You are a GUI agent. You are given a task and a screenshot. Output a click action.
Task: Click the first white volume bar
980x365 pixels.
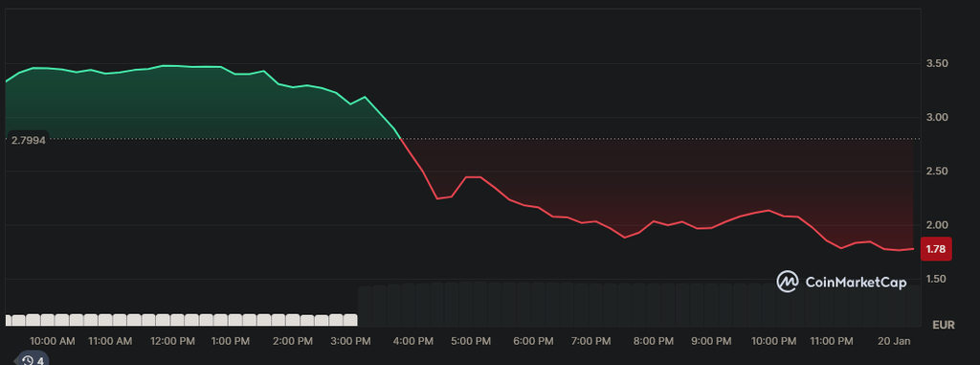(x=8, y=321)
